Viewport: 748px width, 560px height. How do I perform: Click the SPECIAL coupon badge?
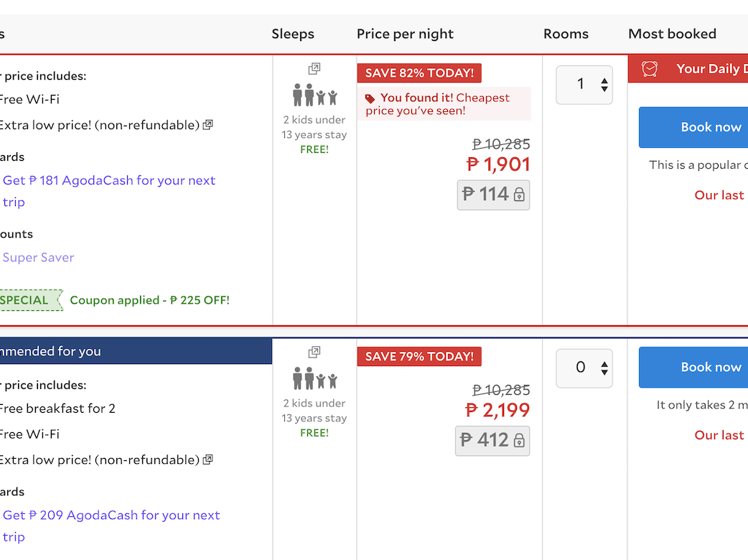pos(27,300)
